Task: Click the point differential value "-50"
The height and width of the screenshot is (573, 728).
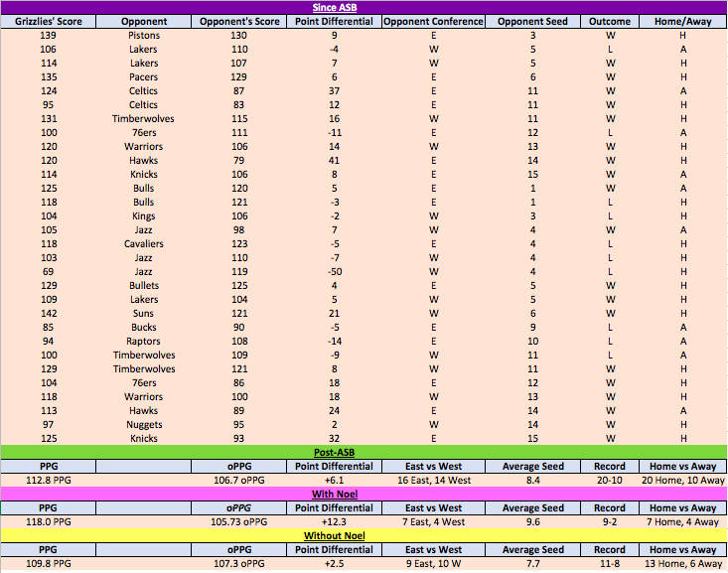Action: point(335,272)
